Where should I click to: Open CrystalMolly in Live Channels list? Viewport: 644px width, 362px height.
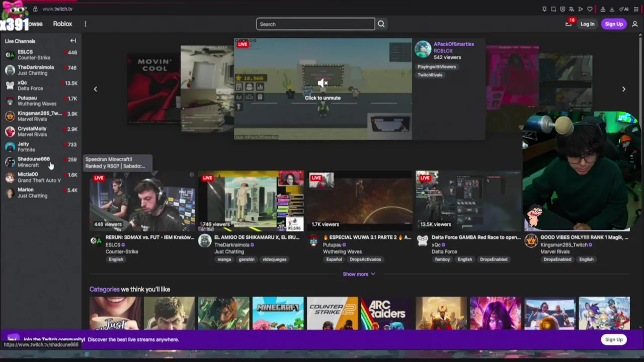[x=41, y=131]
